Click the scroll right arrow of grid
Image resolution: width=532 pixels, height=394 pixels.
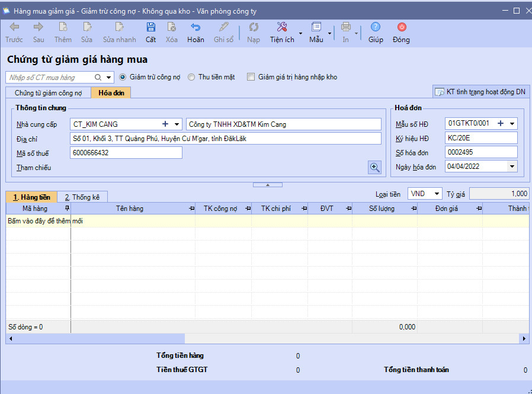coord(524,338)
